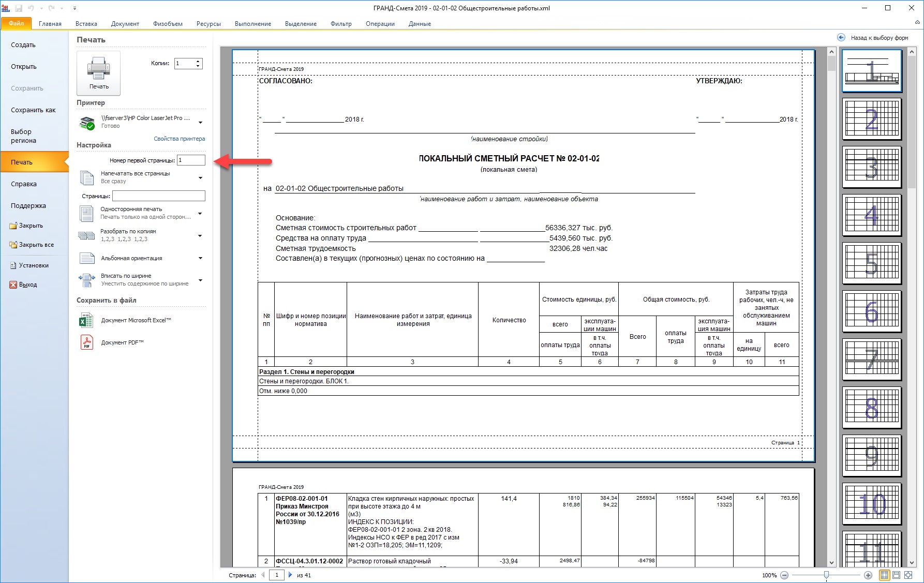The image size is (924, 583).
Task: Open the Физобъем ribbon tab
Action: click(x=168, y=24)
